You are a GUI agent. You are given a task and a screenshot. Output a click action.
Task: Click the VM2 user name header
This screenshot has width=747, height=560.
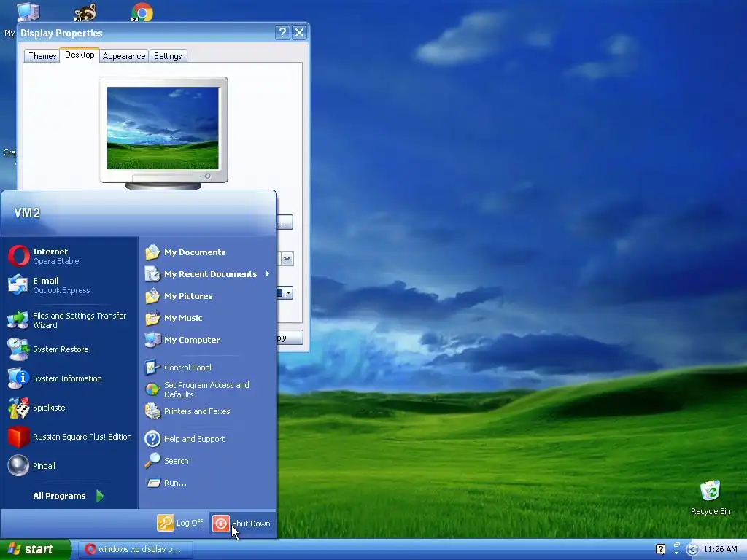pyautogui.click(x=27, y=213)
